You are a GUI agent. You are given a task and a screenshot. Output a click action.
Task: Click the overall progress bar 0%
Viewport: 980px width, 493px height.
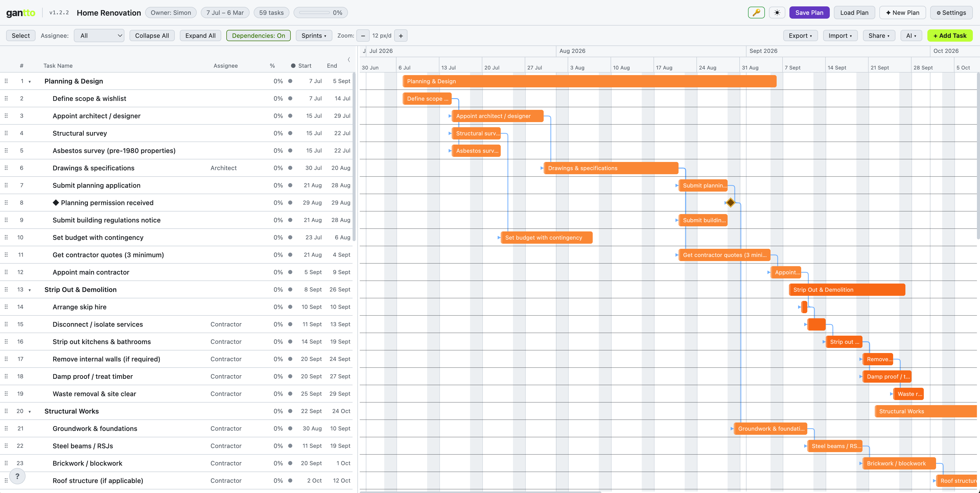[320, 13]
